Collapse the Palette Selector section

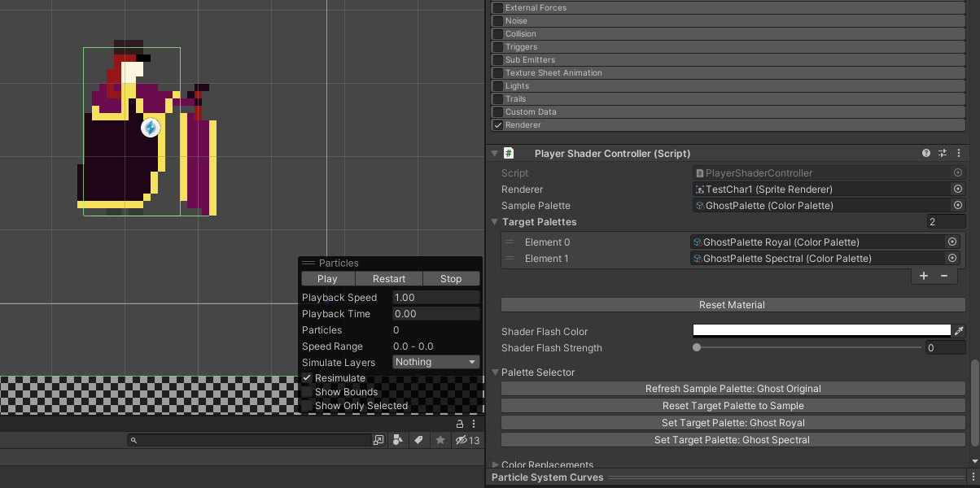pyautogui.click(x=494, y=373)
